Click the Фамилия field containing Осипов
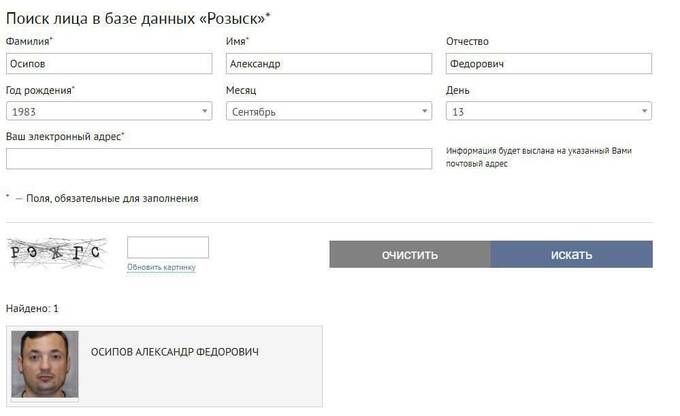This screenshot has width=680, height=416. click(109, 64)
